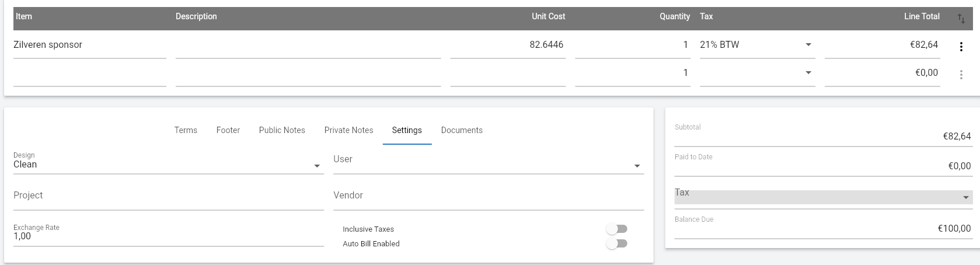Image resolution: width=980 pixels, height=265 pixels.
Task: Switch to the Footer tab
Action: pos(228,130)
